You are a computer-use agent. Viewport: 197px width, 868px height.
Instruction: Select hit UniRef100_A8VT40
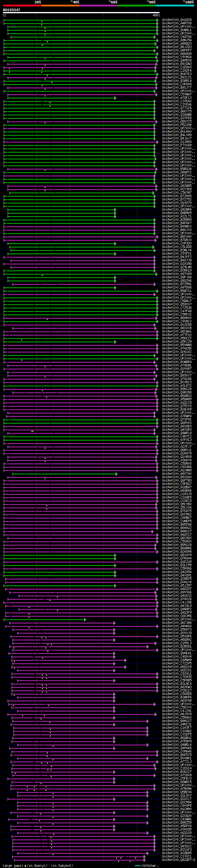[177, 474]
